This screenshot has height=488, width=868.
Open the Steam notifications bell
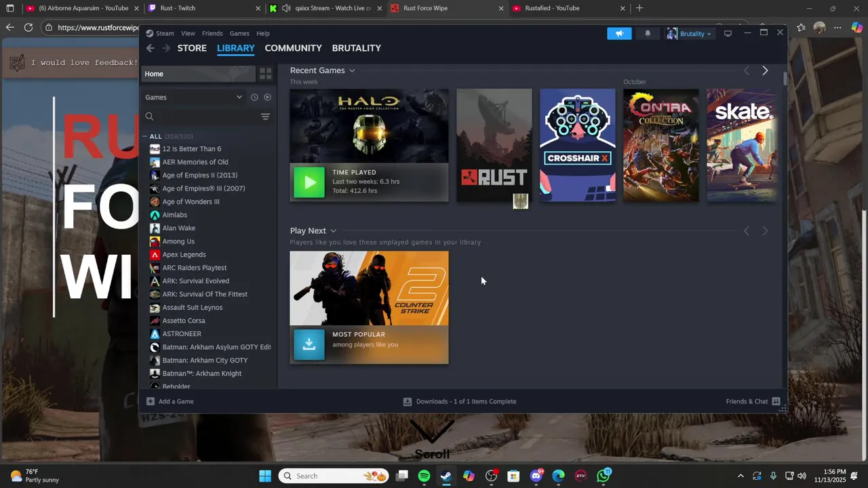point(648,33)
